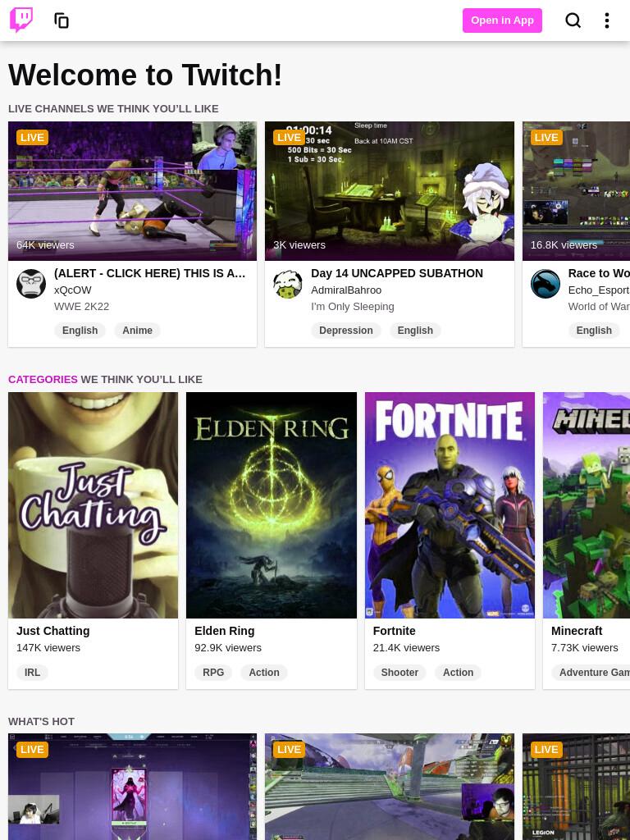Click the Fortnite category title
The height and width of the screenshot is (840, 630).
pyautogui.click(x=395, y=631)
